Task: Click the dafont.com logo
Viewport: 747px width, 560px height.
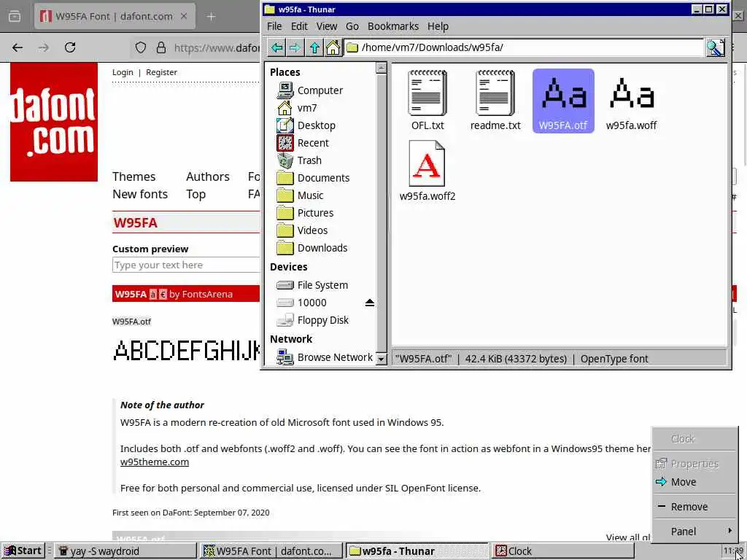Action: point(54,122)
